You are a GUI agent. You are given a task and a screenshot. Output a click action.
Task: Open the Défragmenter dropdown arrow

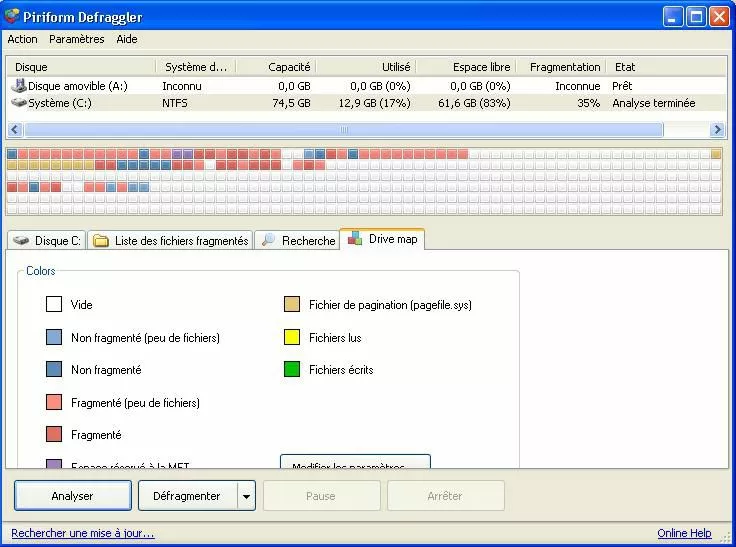[246, 495]
